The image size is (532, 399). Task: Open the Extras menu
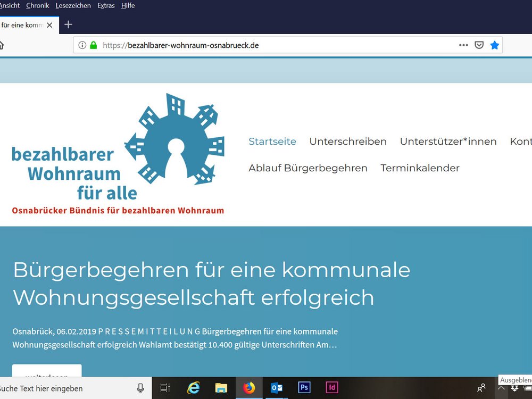[106, 5]
